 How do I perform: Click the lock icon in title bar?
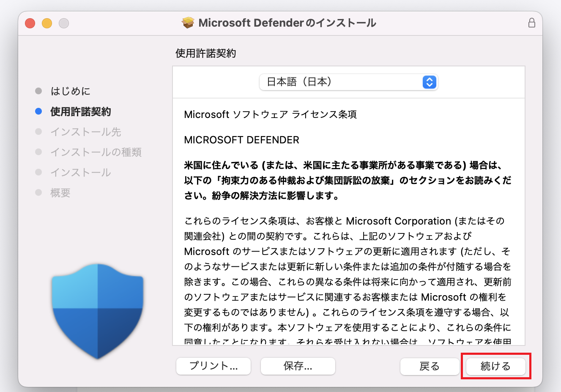point(532,23)
